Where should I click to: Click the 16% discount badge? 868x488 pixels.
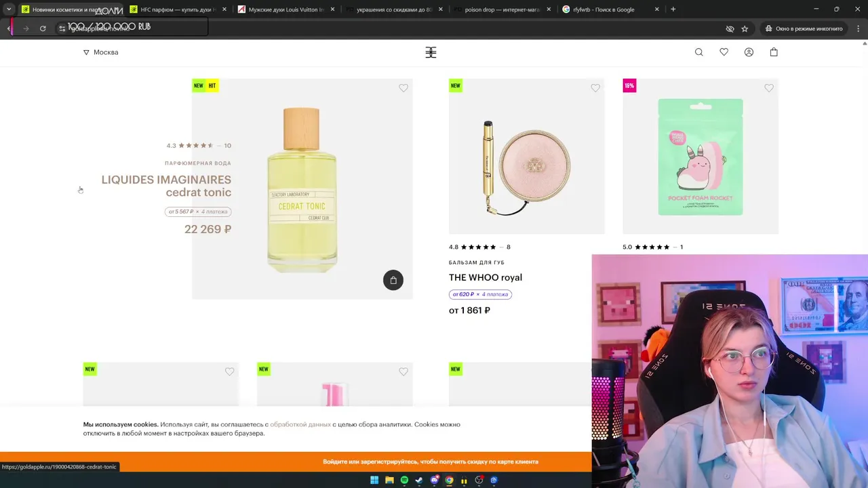[629, 85]
